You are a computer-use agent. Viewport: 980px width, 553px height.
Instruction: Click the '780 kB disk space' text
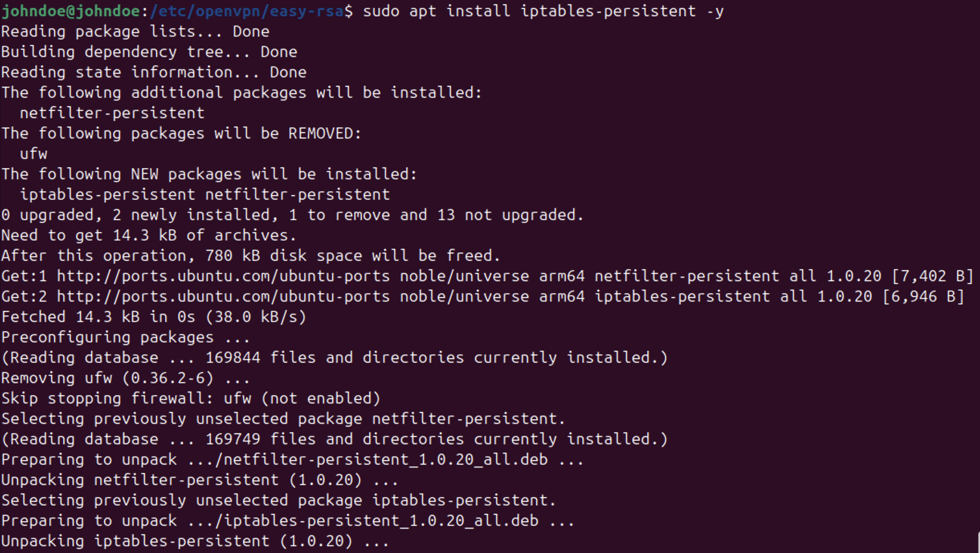[x=284, y=256]
